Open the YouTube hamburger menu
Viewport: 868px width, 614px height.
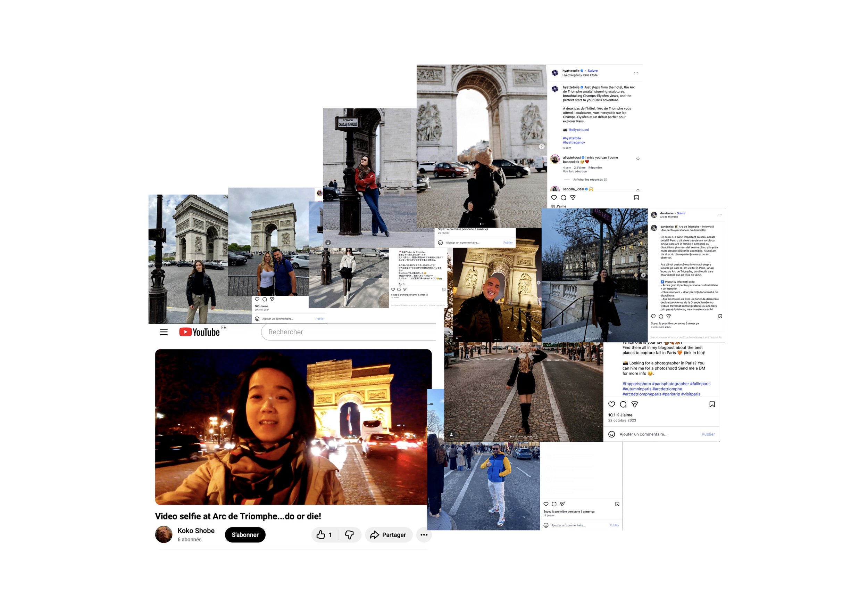click(x=164, y=332)
